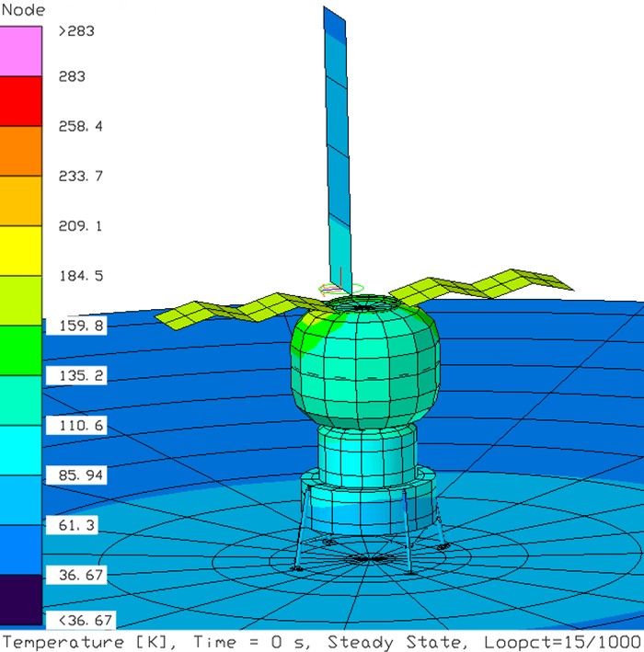Viewport: 644px width, 652px height.
Task: Click the '>283' legend label
Action: pos(76,31)
